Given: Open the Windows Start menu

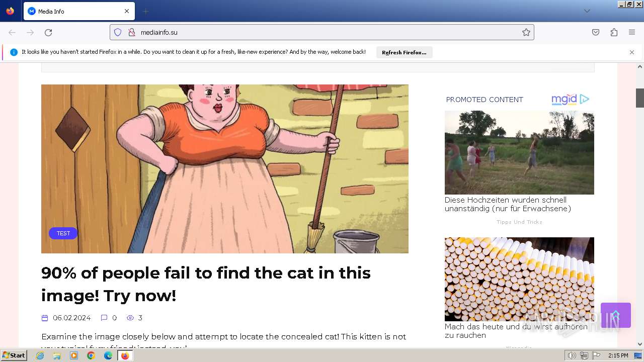Looking at the screenshot, I should point(14,355).
